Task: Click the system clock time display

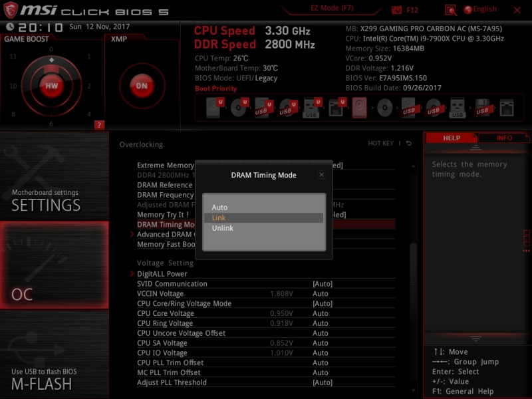Action: [41, 27]
